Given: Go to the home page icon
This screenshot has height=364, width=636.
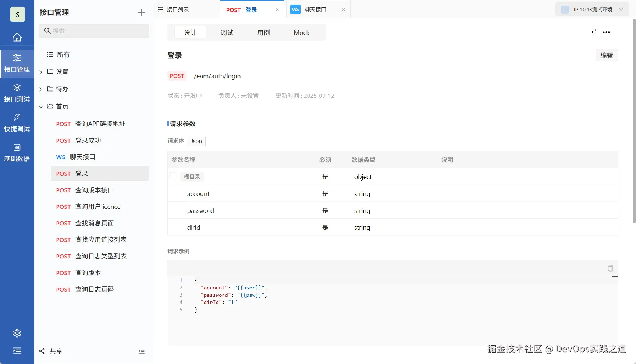Looking at the screenshot, I should click(x=17, y=37).
